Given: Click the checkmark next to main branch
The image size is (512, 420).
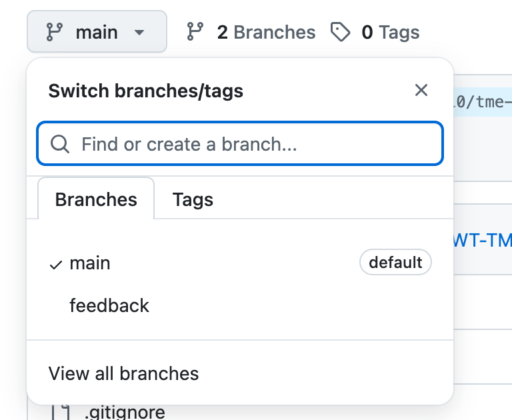Looking at the screenshot, I should [x=56, y=265].
